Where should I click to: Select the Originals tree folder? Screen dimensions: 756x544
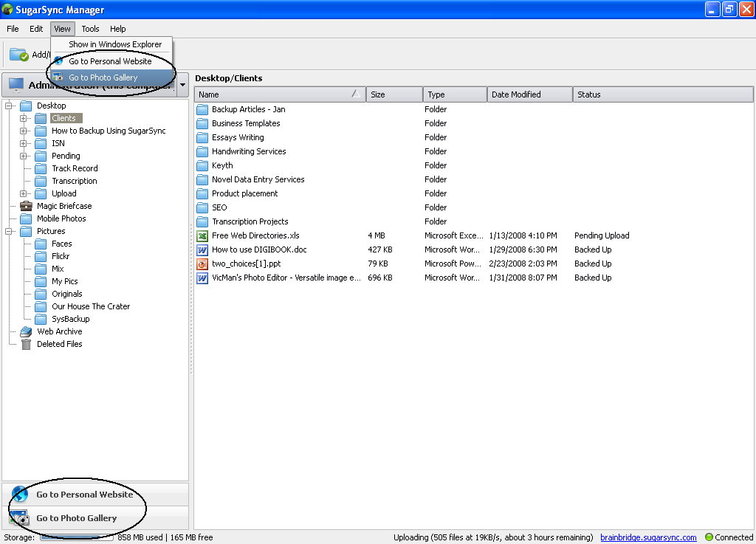[67, 294]
